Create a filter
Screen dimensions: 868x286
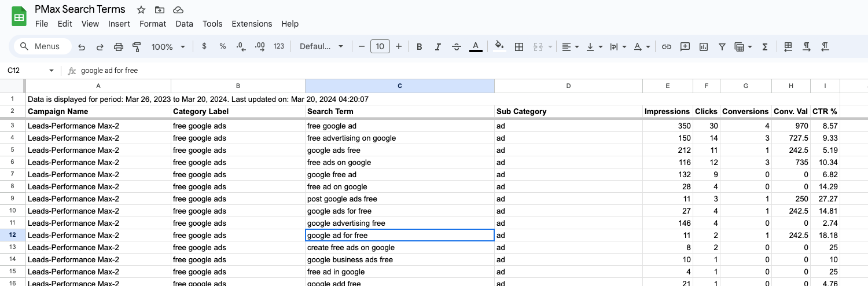click(x=722, y=47)
